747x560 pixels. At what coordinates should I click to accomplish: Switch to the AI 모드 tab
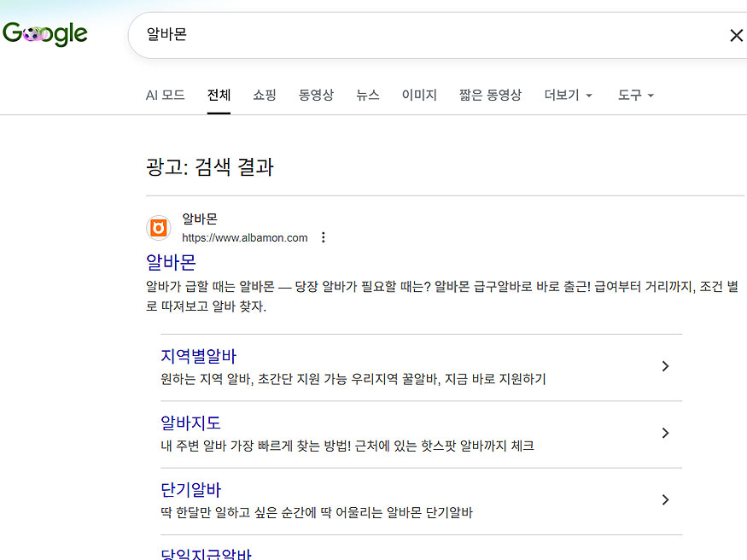tap(166, 95)
